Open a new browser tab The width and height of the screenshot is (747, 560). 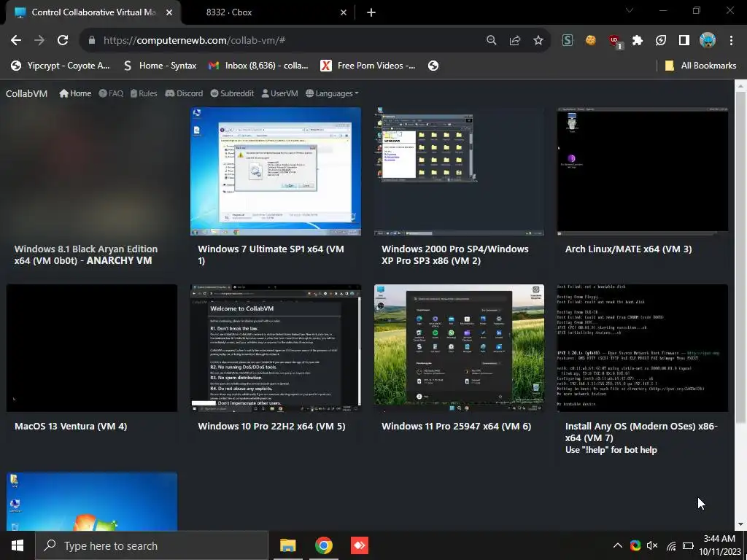click(x=371, y=12)
